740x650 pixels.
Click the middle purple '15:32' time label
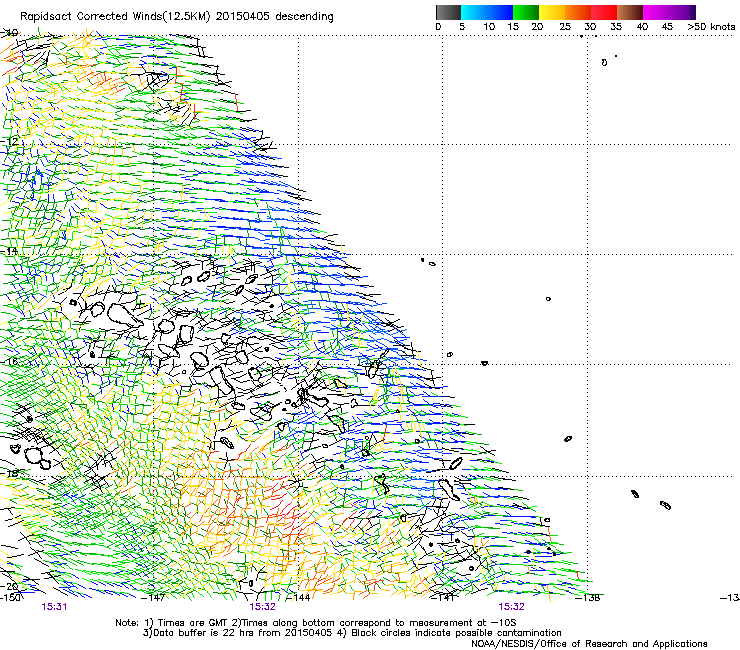pos(262,607)
